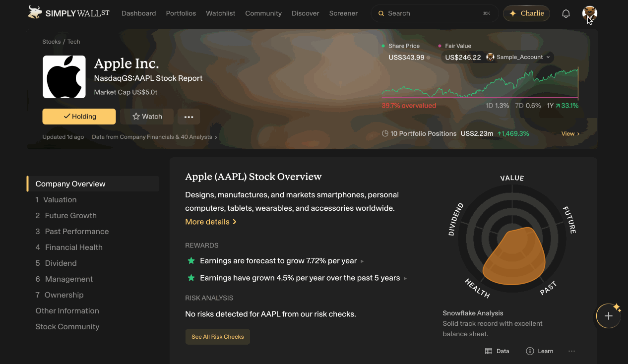
Task: Expand the Sample_Account fair value dropdown
Action: (x=518, y=57)
